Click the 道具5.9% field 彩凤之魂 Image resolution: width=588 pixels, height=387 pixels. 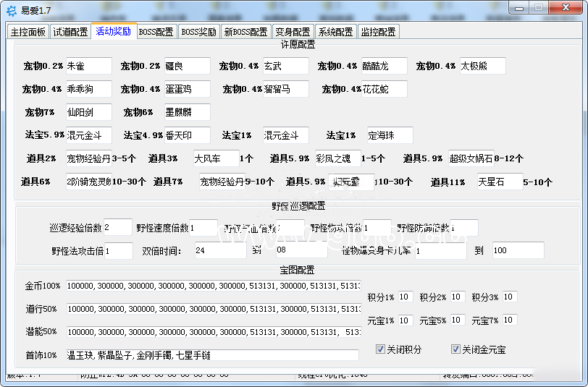338,158
